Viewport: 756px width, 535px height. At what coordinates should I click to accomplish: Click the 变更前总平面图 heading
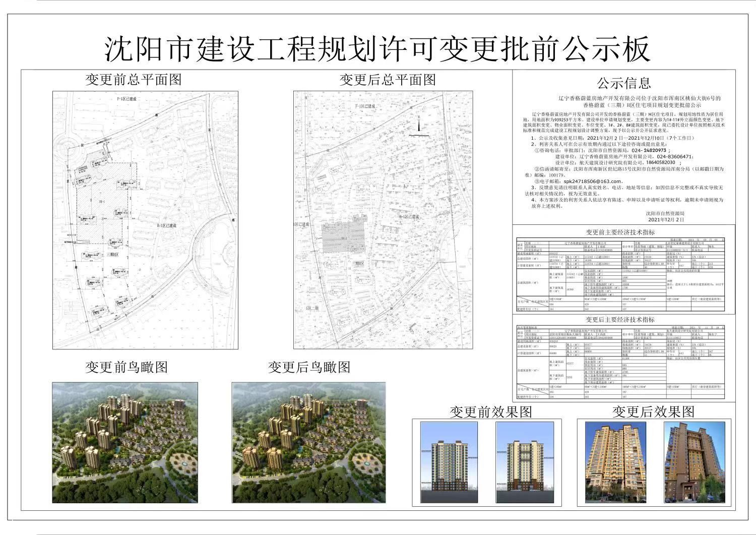pos(133,80)
